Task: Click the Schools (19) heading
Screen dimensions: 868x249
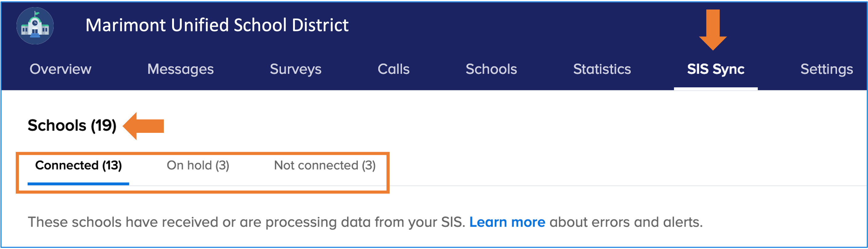Action: 72,125
